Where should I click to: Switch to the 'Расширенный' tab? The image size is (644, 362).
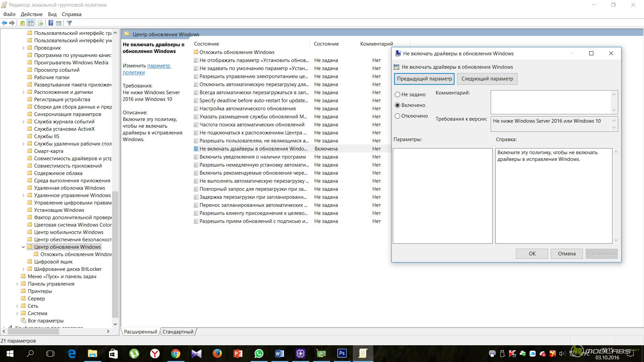click(x=140, y=332)
